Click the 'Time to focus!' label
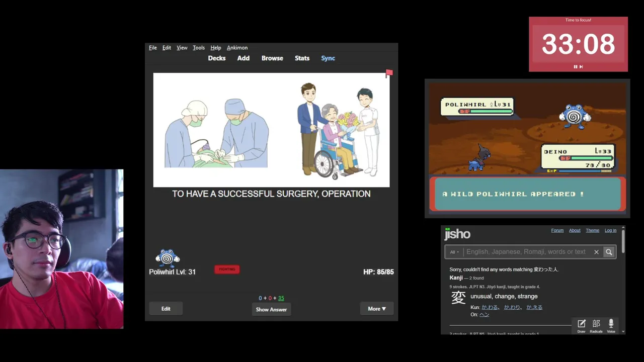 [x=578, y=20]
